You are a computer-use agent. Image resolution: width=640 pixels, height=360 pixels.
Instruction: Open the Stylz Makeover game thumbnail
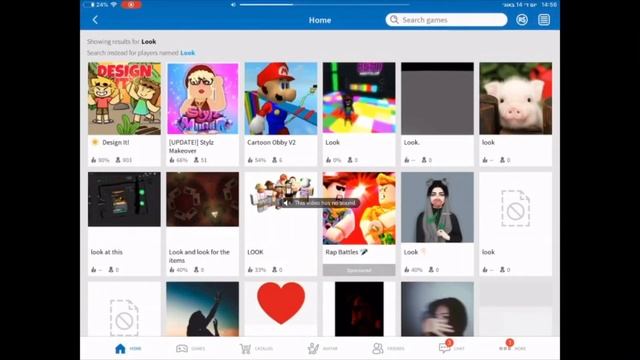pyautogui.click(x=203, y=98)
